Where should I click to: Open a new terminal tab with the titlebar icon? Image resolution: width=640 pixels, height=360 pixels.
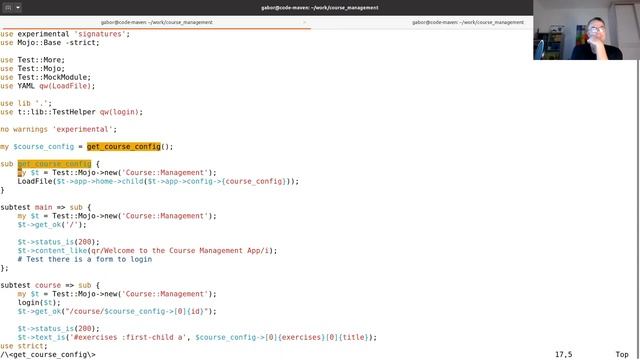tap(8, 7)
